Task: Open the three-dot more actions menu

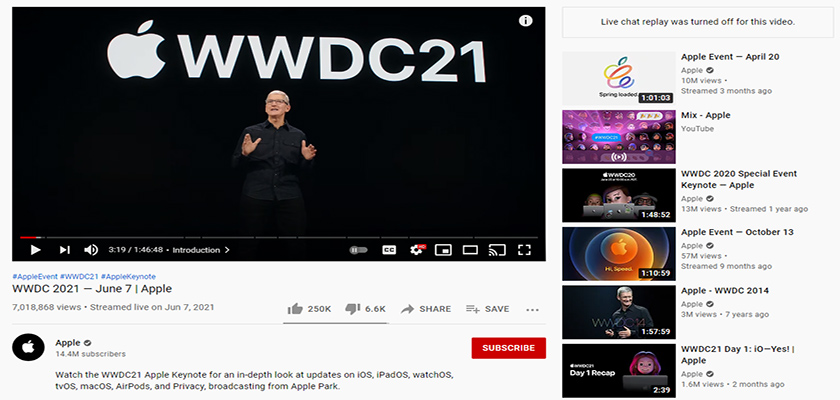Action: [x=532, y=309]
